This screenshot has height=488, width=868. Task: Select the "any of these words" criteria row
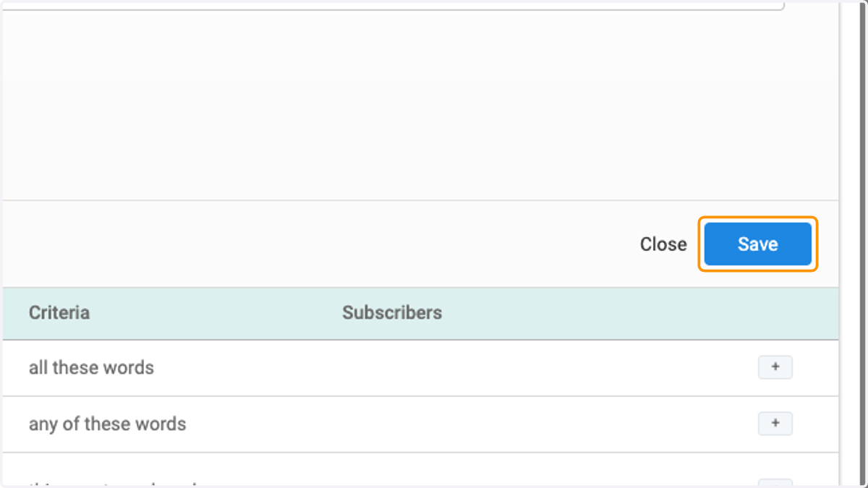click(x=420, y=424)
